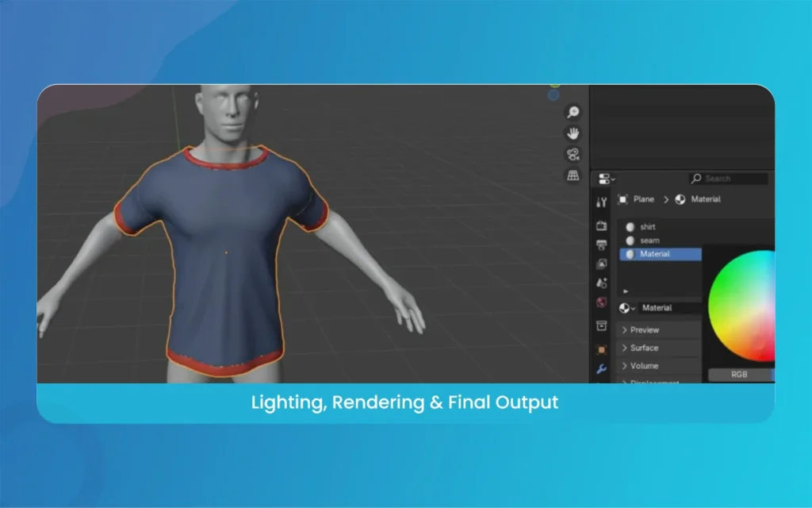
Task: Switch color picker to RGB mode
Action: [740, 375]
